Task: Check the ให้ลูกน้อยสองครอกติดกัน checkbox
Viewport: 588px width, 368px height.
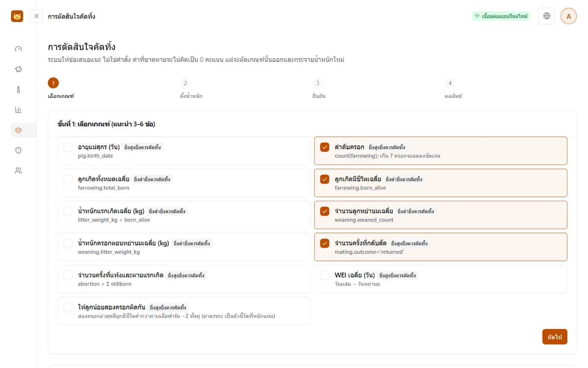Action: pyautogui.click(x=68, y=307)
